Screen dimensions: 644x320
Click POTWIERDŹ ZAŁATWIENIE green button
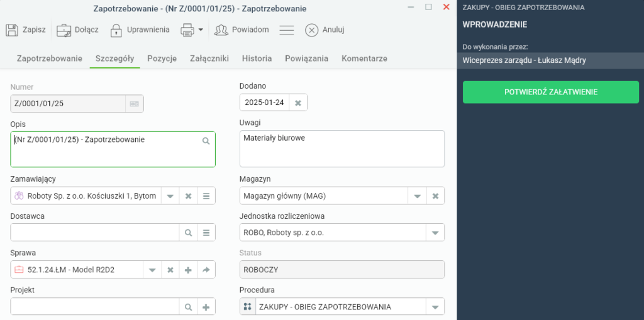[551, 92]
